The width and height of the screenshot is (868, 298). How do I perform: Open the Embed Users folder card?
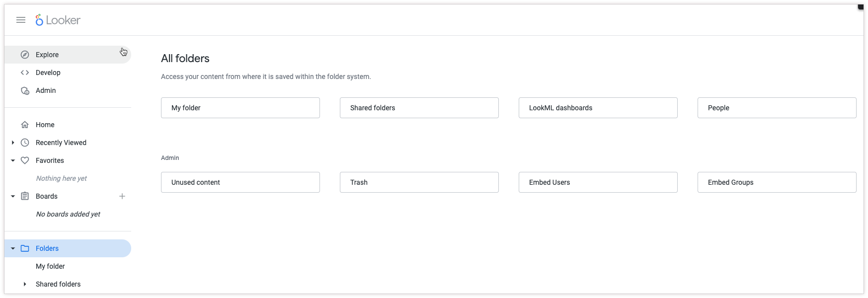(598, 182)
